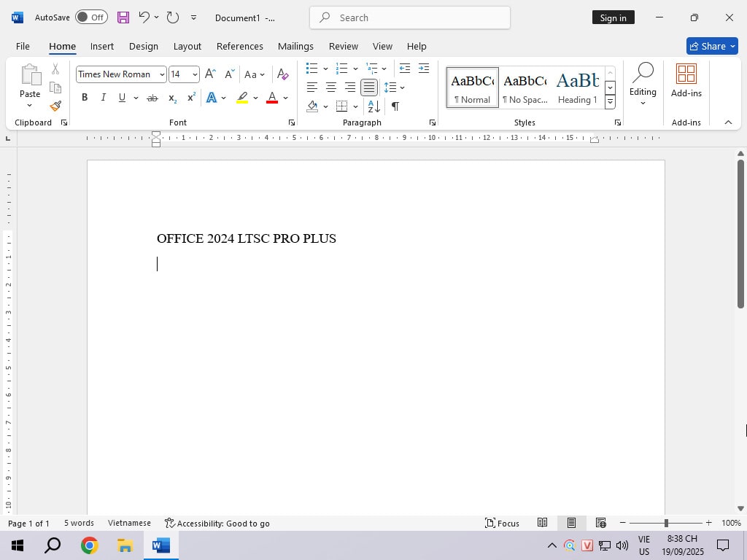Click the vertical scrollbar thumb
747x560 pixels.
(740, 234)
